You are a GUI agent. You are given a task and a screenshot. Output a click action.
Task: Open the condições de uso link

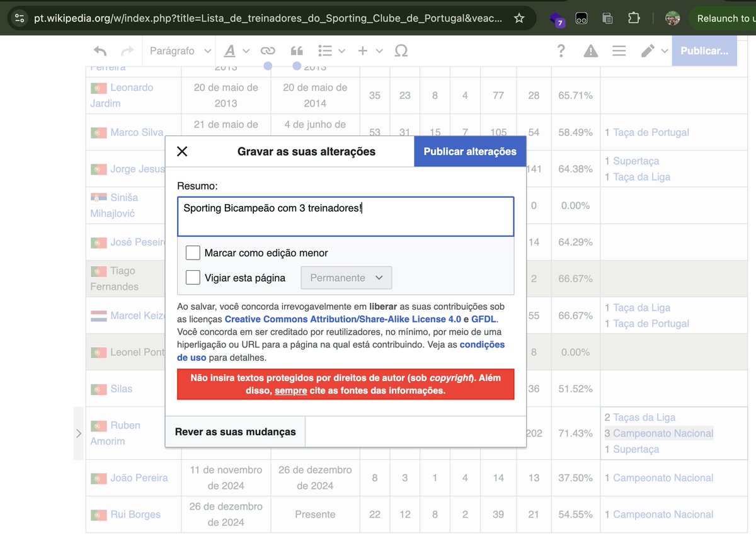[x=341, y=351]
